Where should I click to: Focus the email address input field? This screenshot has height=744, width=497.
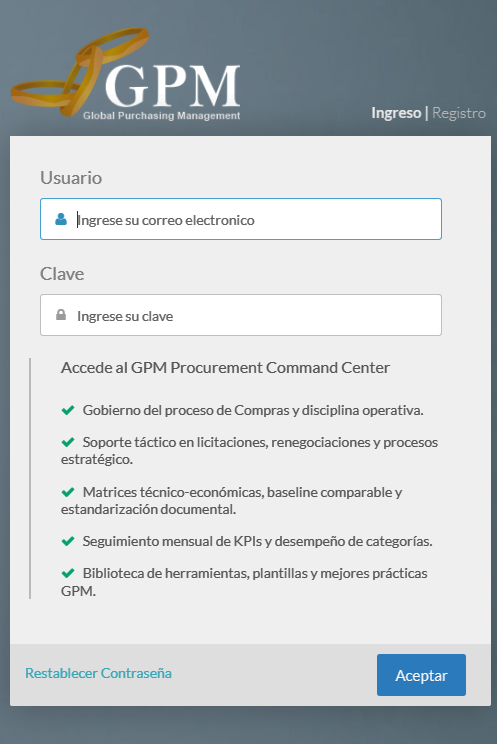(241, 219)
